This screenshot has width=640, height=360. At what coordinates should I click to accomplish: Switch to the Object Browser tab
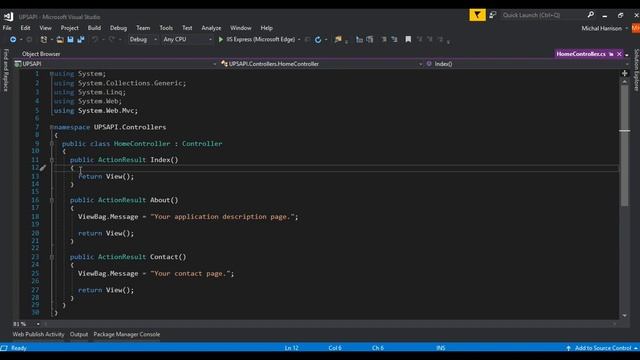[41, 54]
